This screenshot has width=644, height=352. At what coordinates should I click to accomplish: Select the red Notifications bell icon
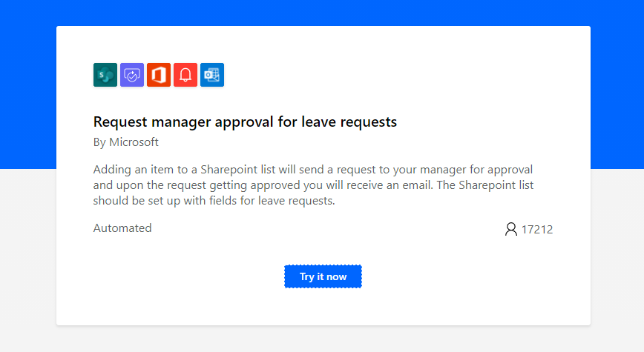tap(185, 75)
